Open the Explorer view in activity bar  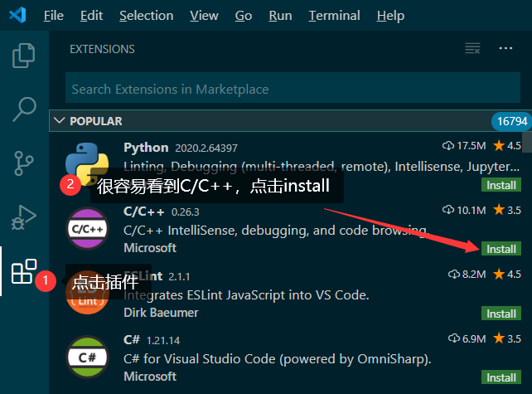click(24, 56)
